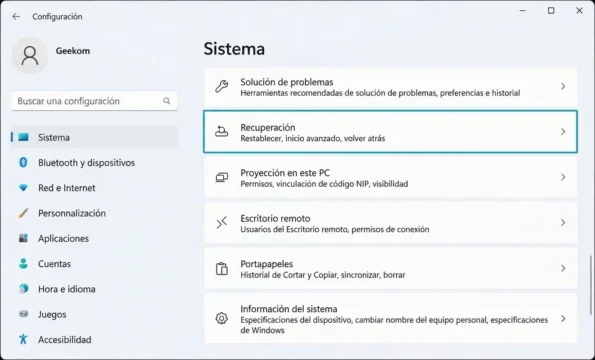Open Escritorio remoto chevron arrow
The image size is (595, 360).
coord(563,223)
